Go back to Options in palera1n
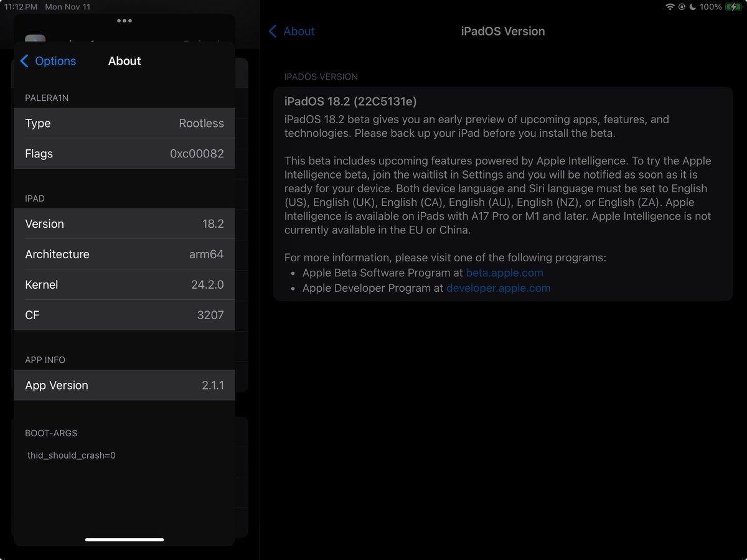Screen dimensions: 747x560 [49, 61]
